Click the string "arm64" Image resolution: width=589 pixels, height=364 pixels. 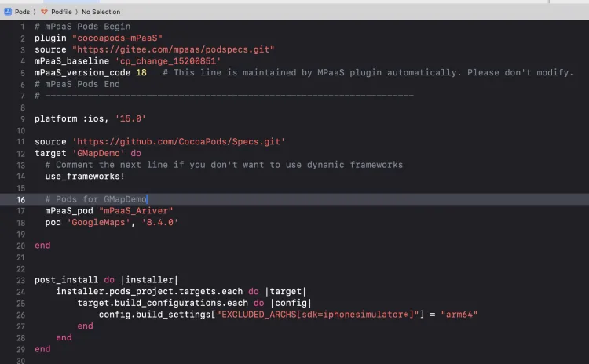[459, 315]
